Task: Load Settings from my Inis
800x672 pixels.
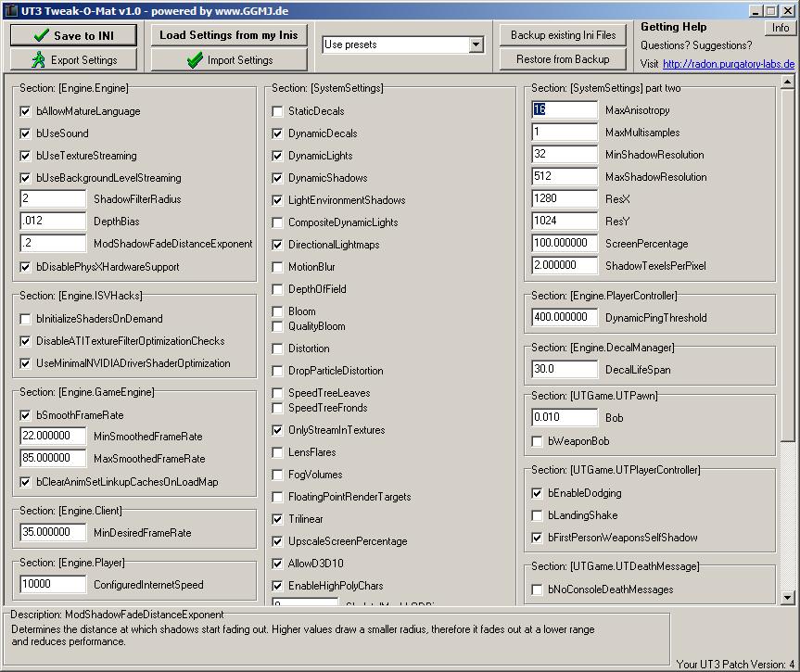Action: 229,35
